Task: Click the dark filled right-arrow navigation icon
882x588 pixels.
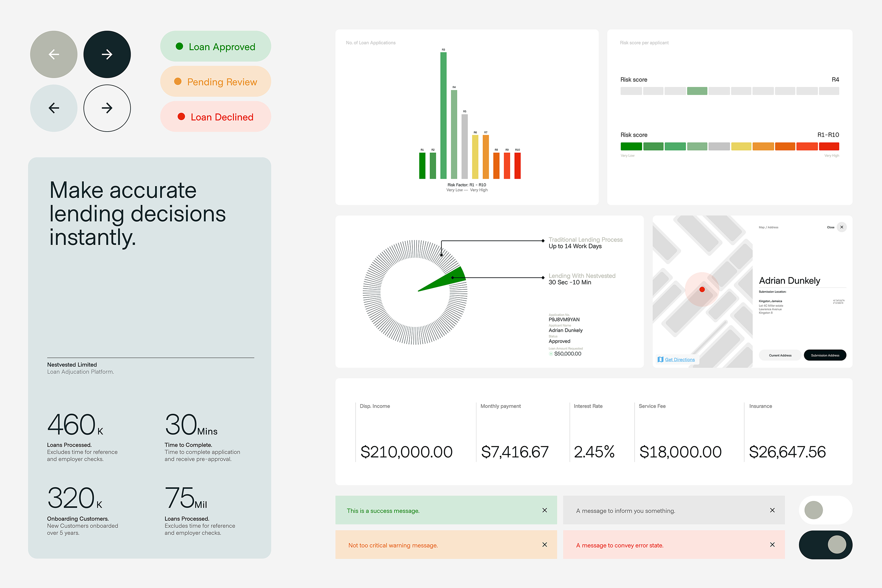Action: click(107, 54)
